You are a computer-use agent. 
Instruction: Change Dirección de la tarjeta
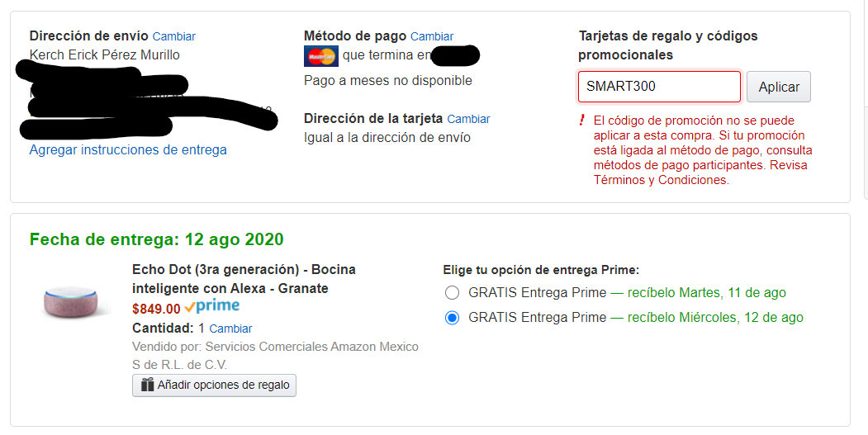[468, 119]
